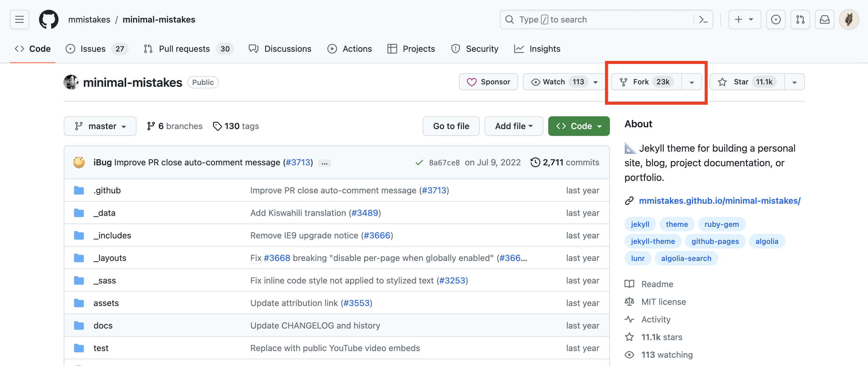868x366 pixels.
Task: Open the Star lists dropdown arrow
Action: pos(794,82)
